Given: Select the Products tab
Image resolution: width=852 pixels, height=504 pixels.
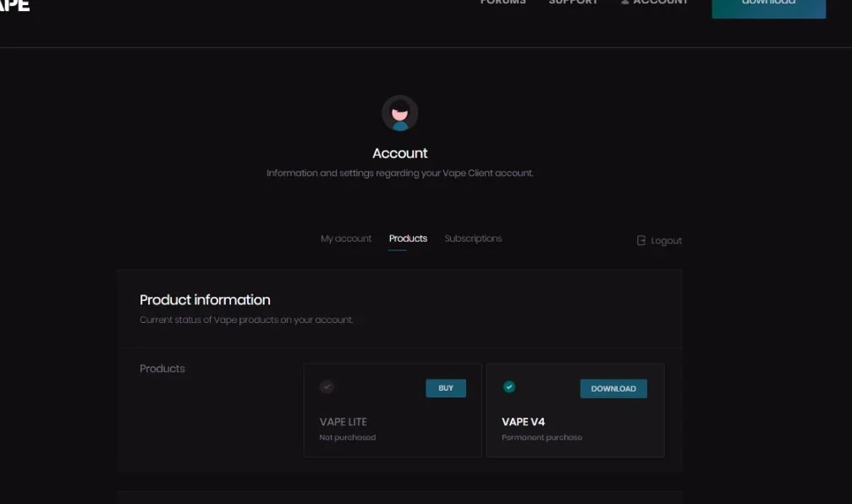Looking at the screenshot, I should pyautogui.click(x=408, y=238).
